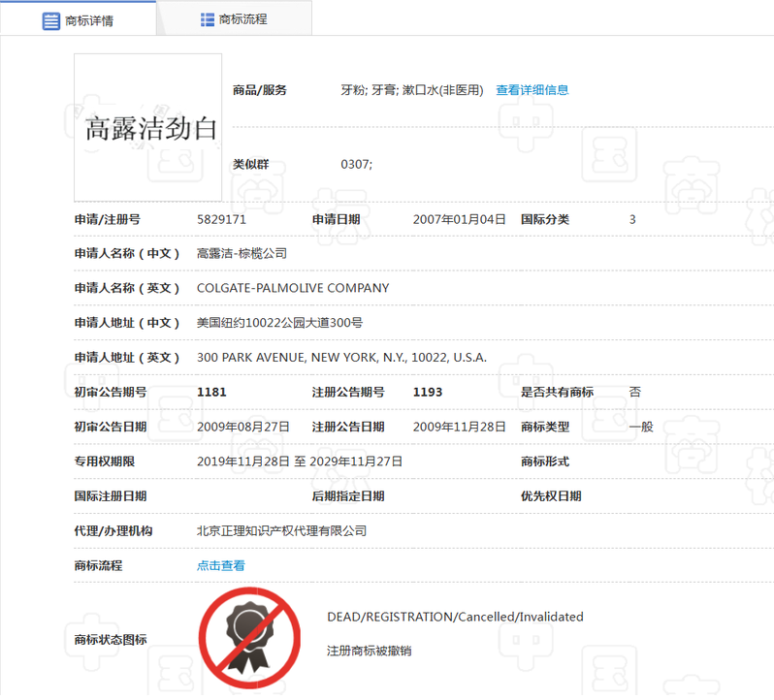
Task: Click exclusive rights period 2019年11月28日 至 2029年11月27日
Action: [x=299, y=461]
